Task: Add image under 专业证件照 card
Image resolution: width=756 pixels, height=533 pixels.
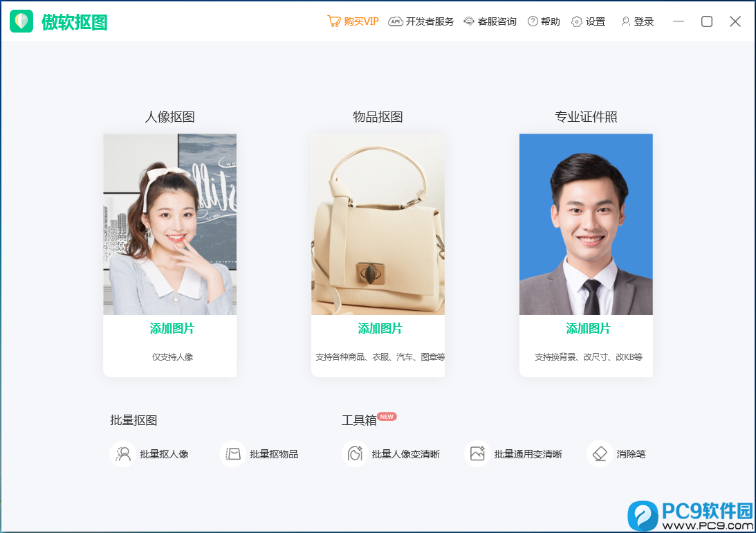Action: (588, 329)
